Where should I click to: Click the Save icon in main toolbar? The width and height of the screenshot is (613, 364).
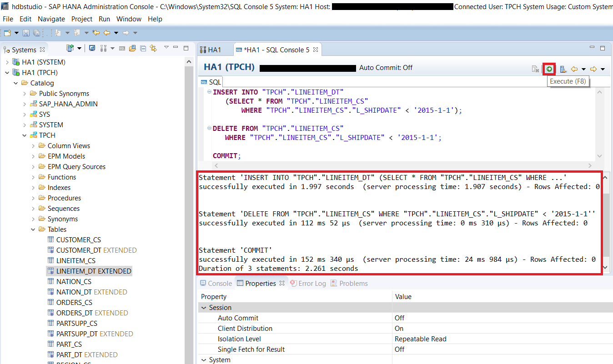(x=26, y=33)
